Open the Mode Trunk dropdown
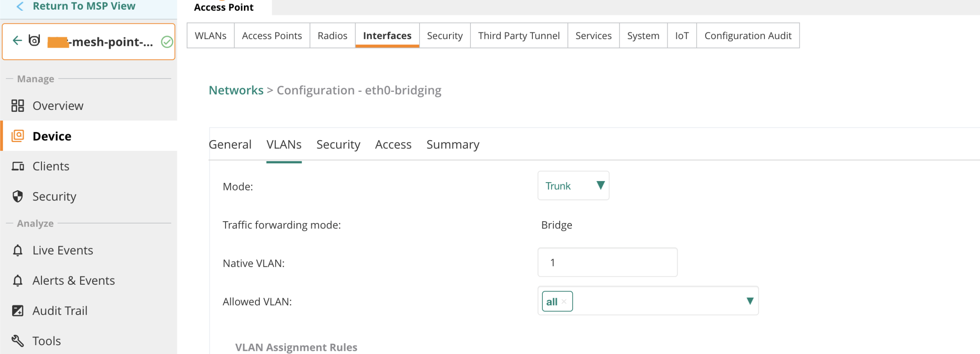This screenshot has width=980, height=354. point(573,186)
